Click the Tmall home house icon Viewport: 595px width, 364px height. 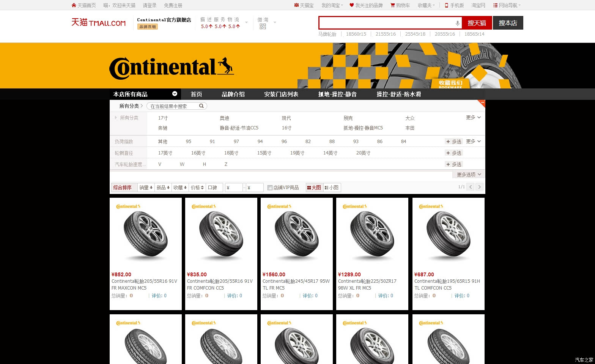coord(74,5)
